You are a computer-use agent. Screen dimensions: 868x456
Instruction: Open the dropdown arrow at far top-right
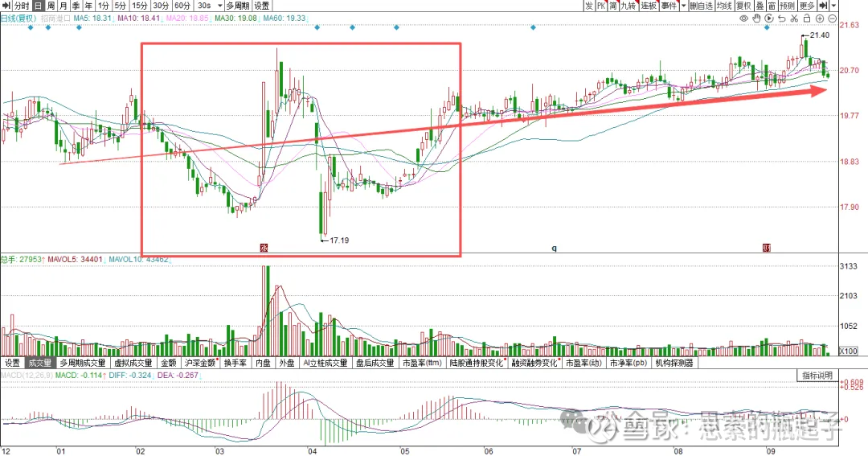pyautogui.click(x=834, y=6)
